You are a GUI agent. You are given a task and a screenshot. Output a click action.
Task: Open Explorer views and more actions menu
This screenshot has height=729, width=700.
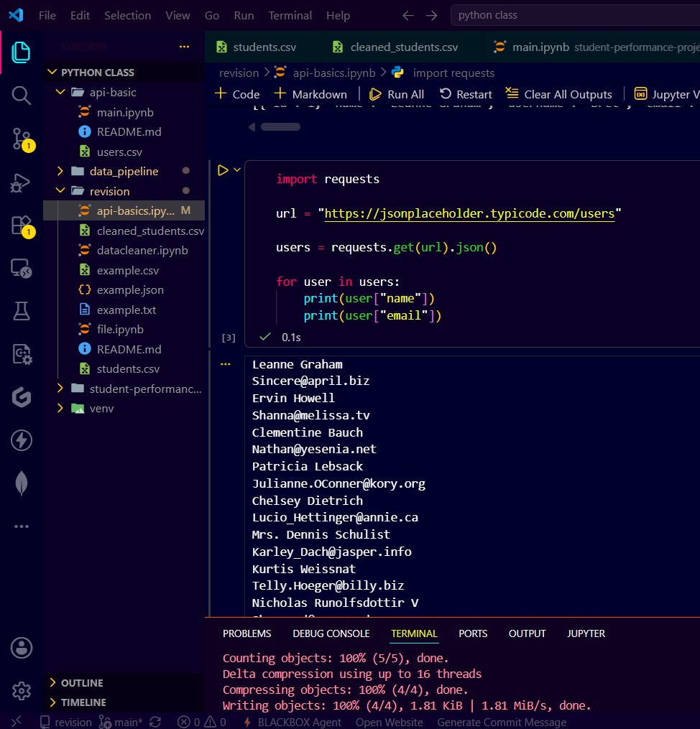coord(184,47)
